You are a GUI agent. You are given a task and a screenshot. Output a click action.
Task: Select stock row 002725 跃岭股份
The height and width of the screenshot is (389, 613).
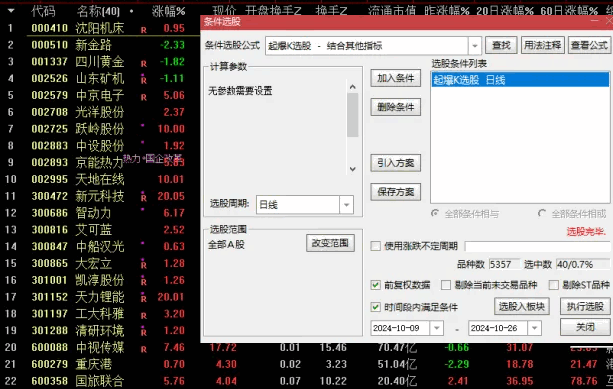(100, 129)
